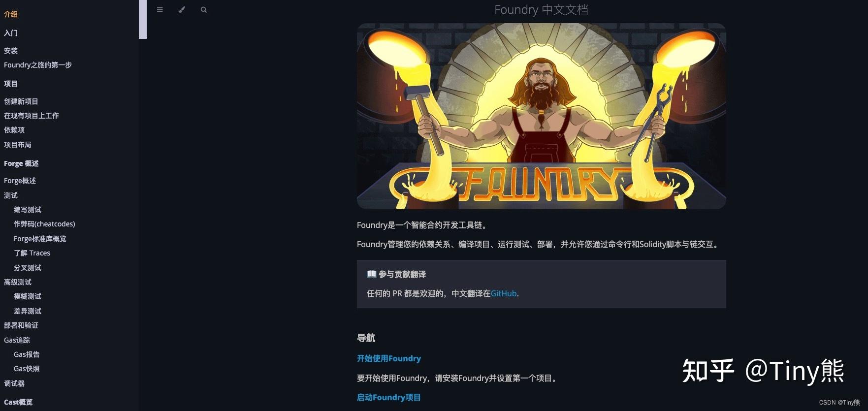Open the 启动Foundry项目 link

click(389, 397)
